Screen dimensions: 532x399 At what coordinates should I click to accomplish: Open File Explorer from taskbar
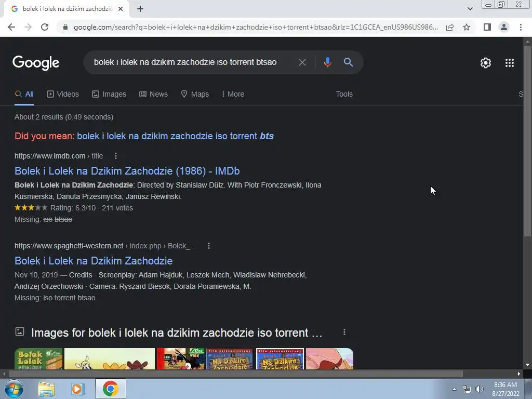[x=46, y=389]
